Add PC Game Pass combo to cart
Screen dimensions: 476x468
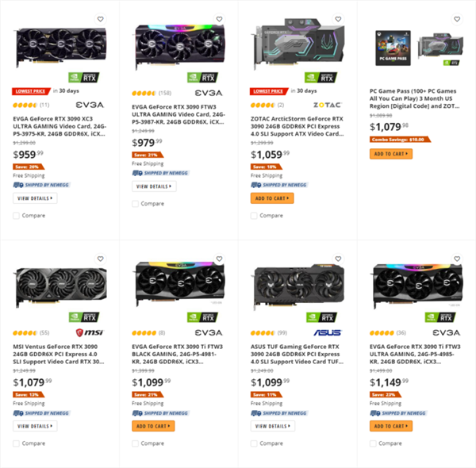tap(391, 154)
